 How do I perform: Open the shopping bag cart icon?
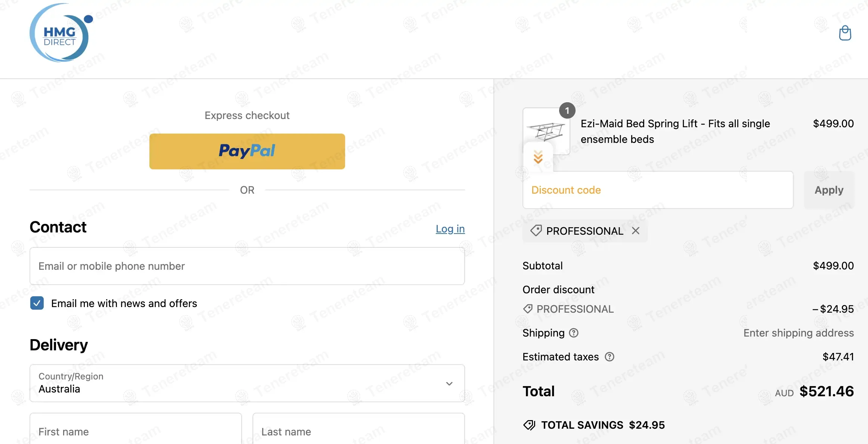click(845, 33)
